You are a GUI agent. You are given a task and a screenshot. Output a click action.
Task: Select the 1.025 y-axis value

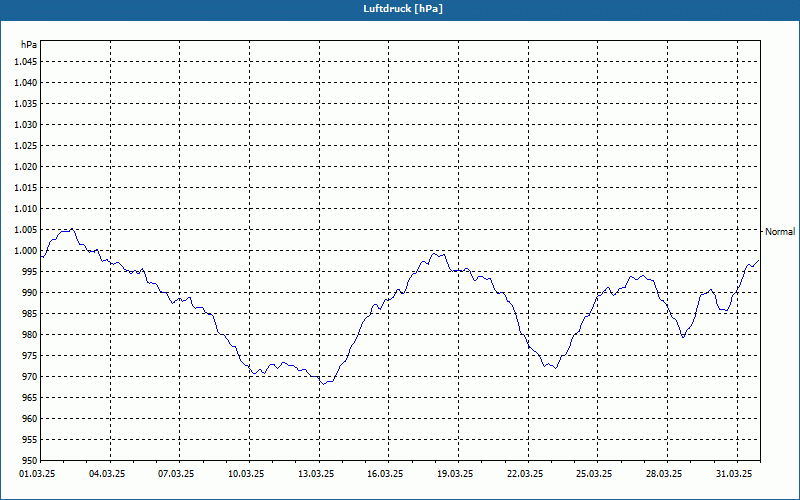(x=26, y=145)
